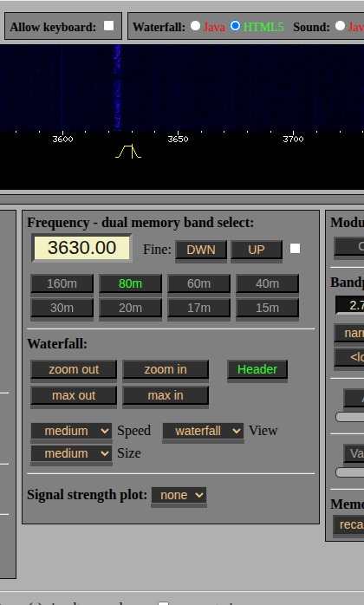Click the frequency input field showing 3630.00

(x=81, y=248)
